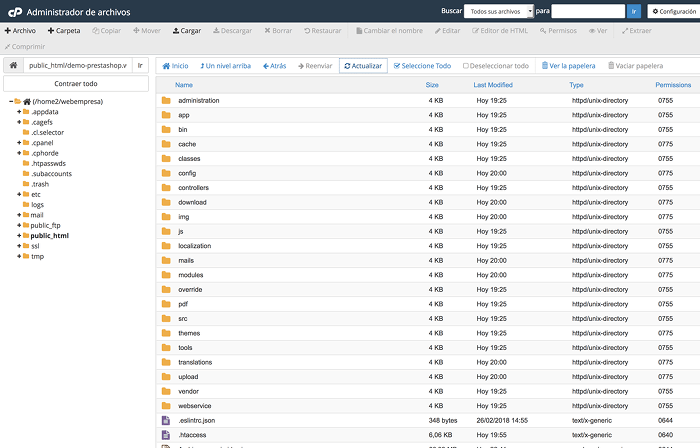Screen dimensions: 700x448
Task: Sort files by Last Modified column
Action: click(493, 85)
